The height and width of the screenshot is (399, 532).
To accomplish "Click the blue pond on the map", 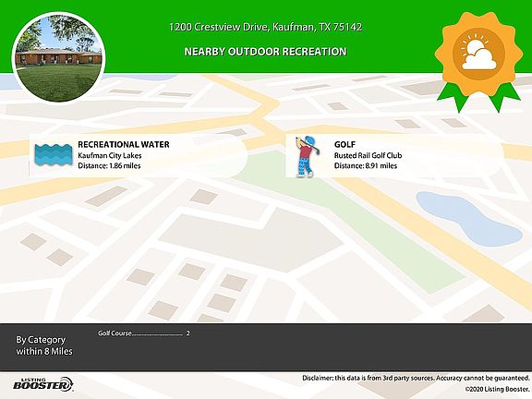I will click(x=468, y=219).
